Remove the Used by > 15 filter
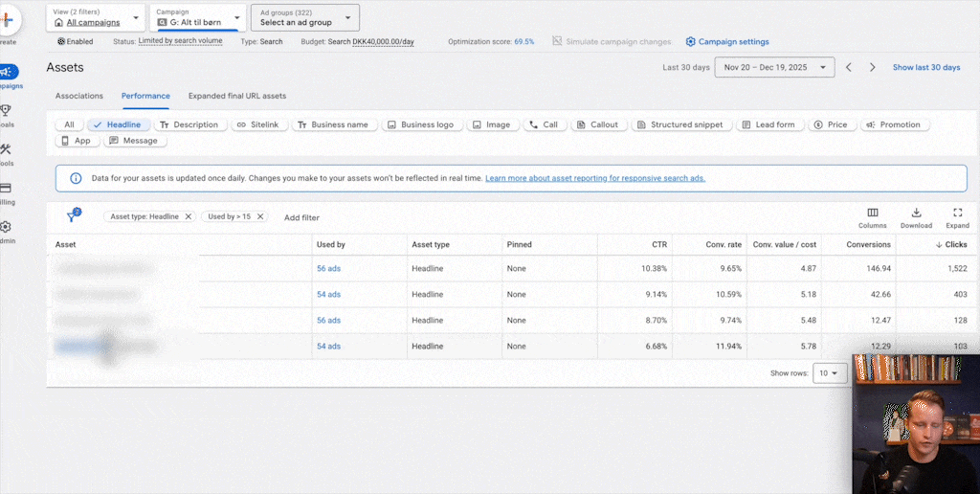Screen dimensions: 980x494 (260, 217)
